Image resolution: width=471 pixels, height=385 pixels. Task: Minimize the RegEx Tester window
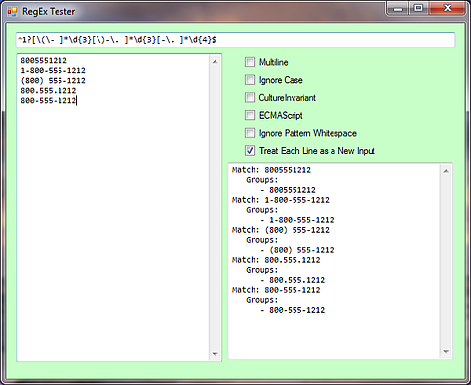coord(398,8)
